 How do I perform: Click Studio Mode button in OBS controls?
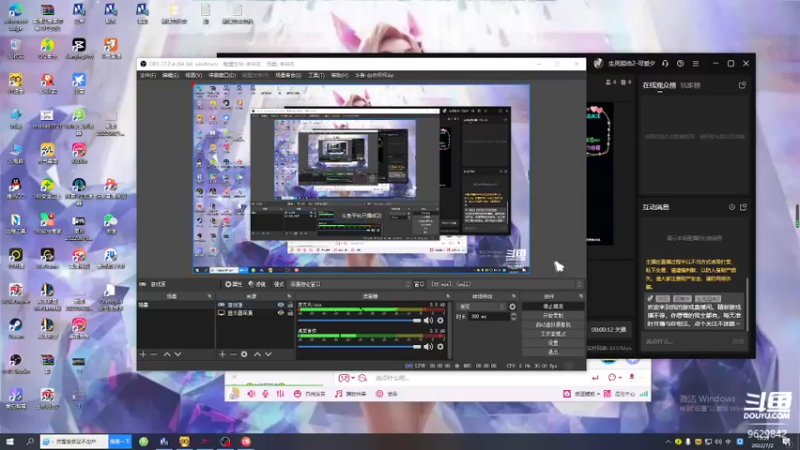553,334
